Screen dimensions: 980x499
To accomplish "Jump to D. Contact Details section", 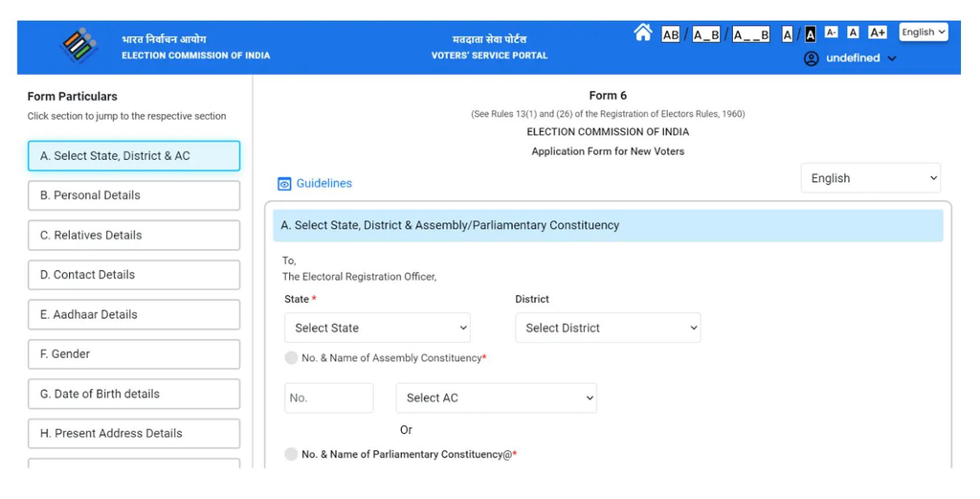I will [x=134, y=275].
